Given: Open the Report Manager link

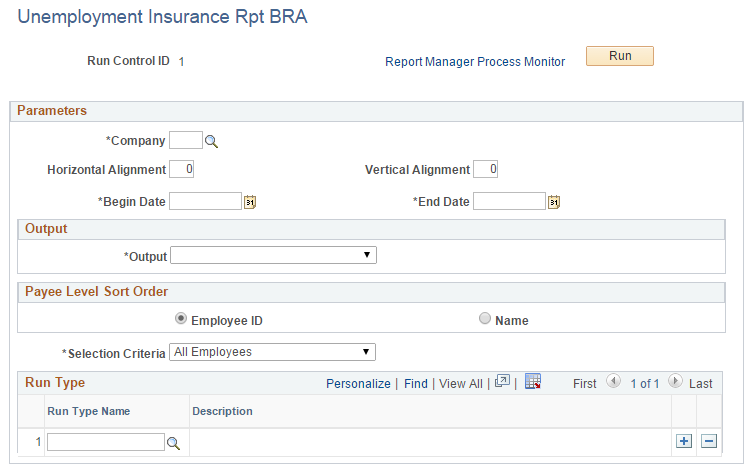Looking at the screenshot, I should 430,62.
